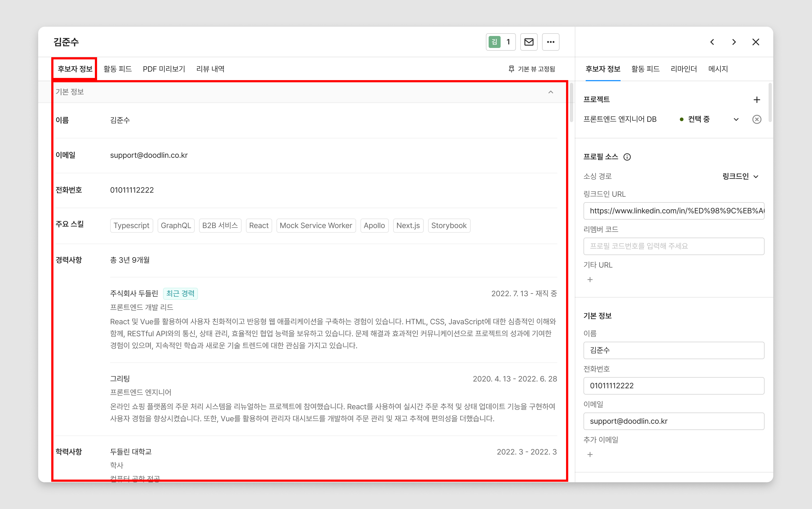Screen dimensions: 812x509
Task: Click the plus icon next to 프로젝트
Action: pos(757,100)
